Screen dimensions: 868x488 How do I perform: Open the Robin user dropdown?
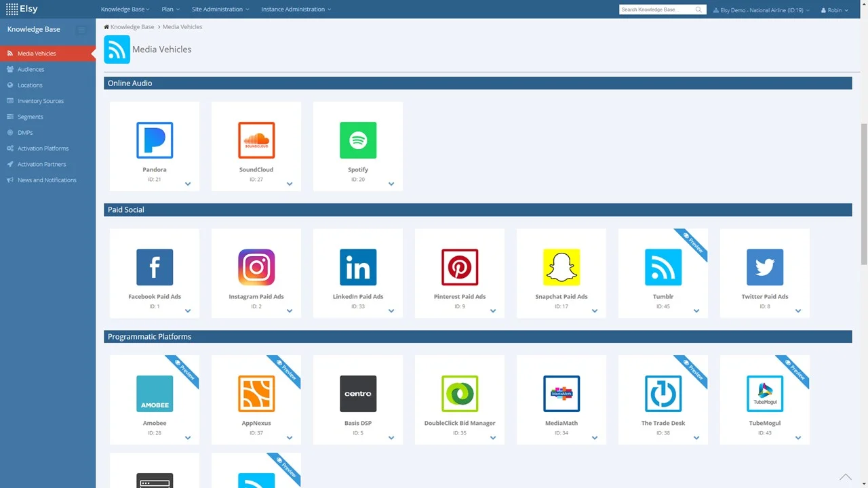835,10
